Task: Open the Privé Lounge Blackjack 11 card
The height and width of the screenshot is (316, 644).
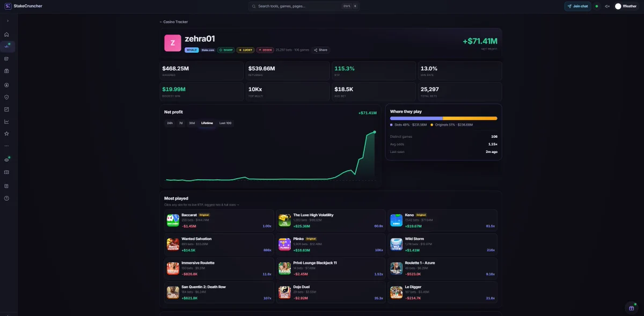Action: pyautogui.click(x=330, y=268)
